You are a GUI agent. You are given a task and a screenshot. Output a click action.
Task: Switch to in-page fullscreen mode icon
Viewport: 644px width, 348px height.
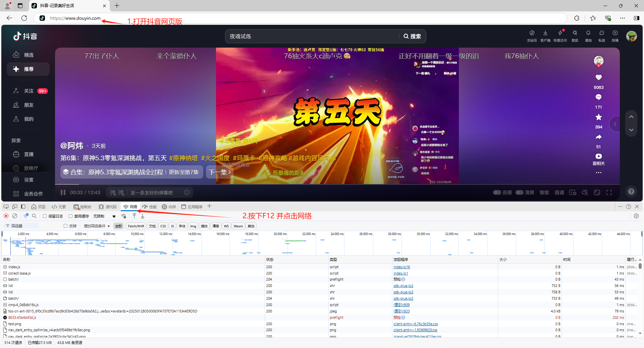coord(597,192)
